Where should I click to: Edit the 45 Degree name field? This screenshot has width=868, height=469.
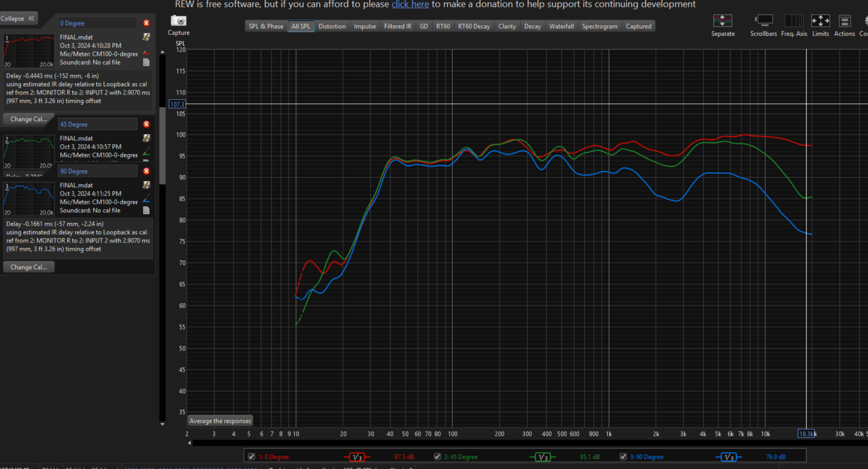[x=97, y=124]
